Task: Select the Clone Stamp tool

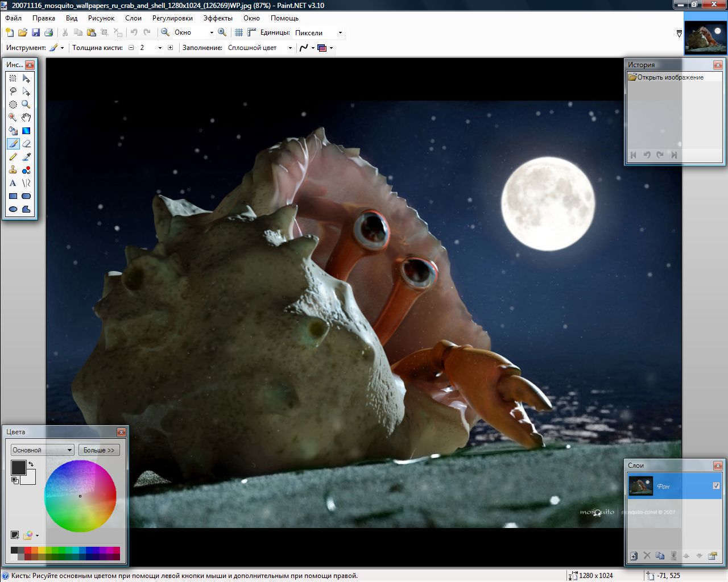Action: (13, 170)
